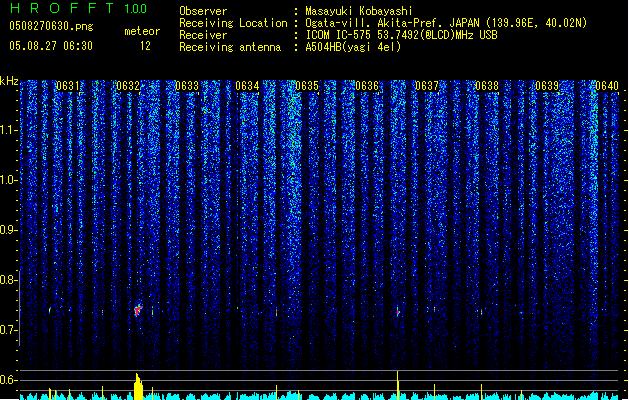Click the meteor count value 12
The width and height of the screenshot is (629, 400).
pos(145,46)
